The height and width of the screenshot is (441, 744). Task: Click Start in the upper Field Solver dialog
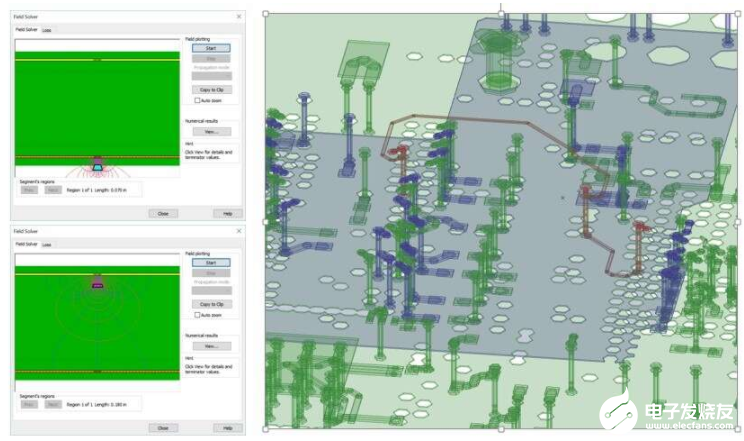click(x=211, y=48)
